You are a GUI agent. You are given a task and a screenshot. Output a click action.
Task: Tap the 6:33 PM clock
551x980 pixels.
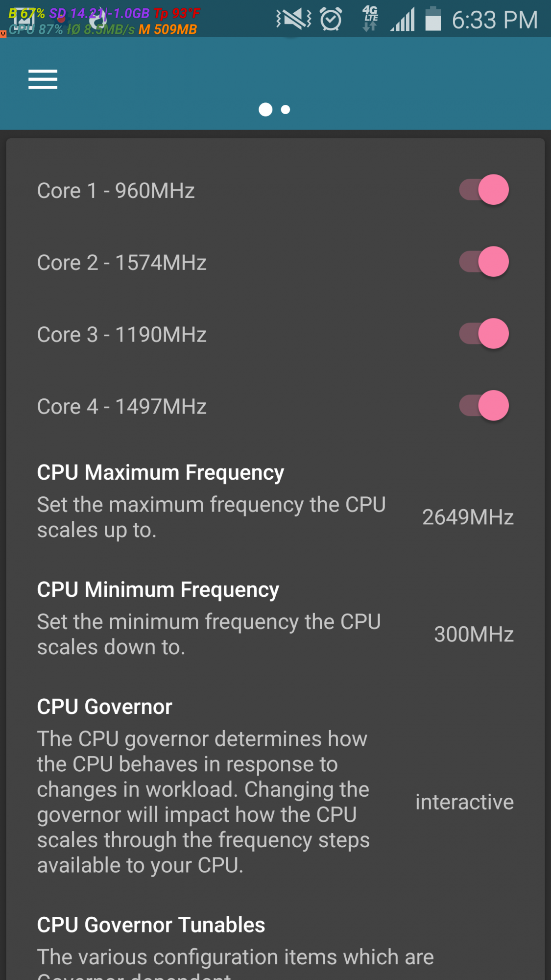coord(495,21)
